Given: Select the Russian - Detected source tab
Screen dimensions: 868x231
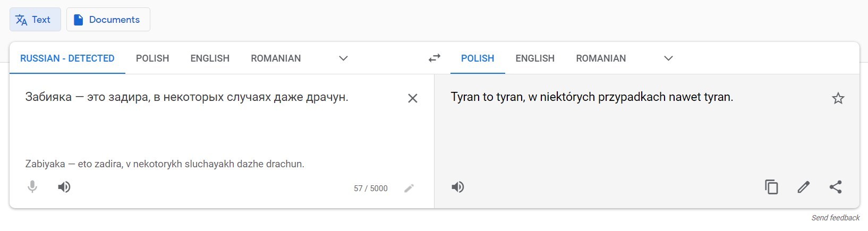Looking at the screenshot, I should (67, 58).
